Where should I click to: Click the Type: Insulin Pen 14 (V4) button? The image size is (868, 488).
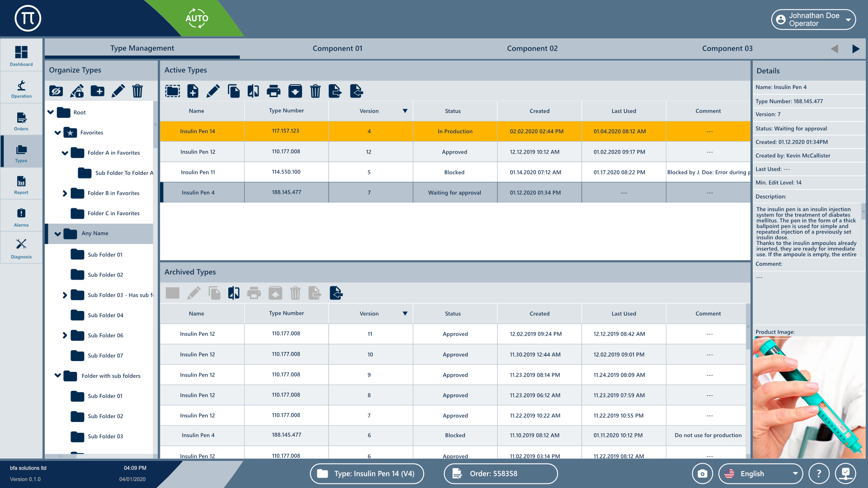point(367,474)
